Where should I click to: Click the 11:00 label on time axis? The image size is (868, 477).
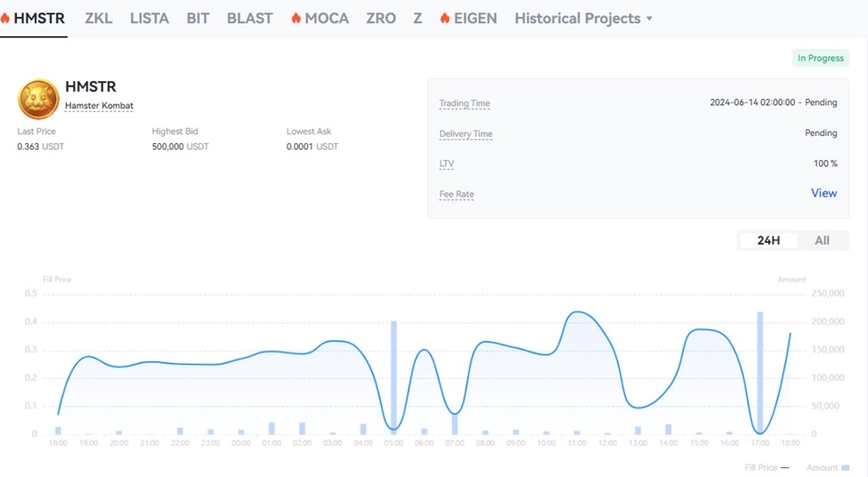tap(577, 443)
